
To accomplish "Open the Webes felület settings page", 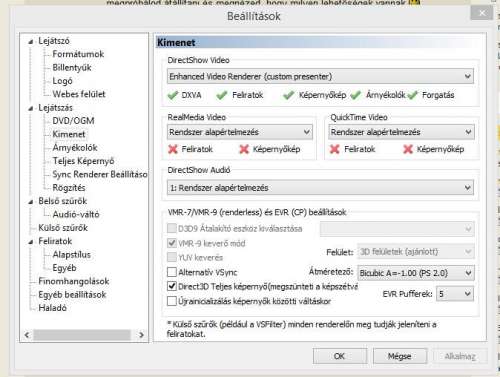I will [79, 94].
